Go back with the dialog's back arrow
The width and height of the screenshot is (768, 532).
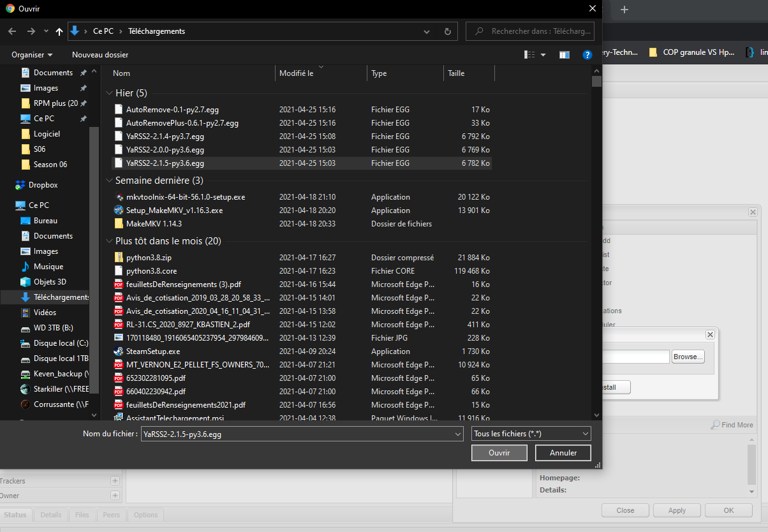pos(12,31)
